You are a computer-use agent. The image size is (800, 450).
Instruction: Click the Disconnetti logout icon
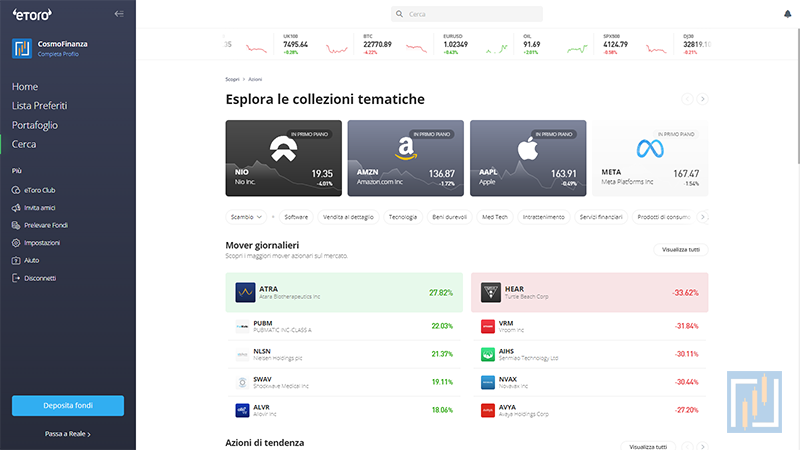click(x=16, y=278)
